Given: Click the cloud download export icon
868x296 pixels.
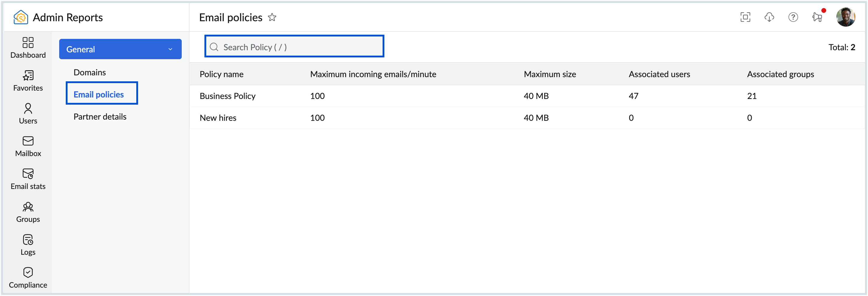Looking at the screenshot, I should pyautogui.click(x=769, y=17).
